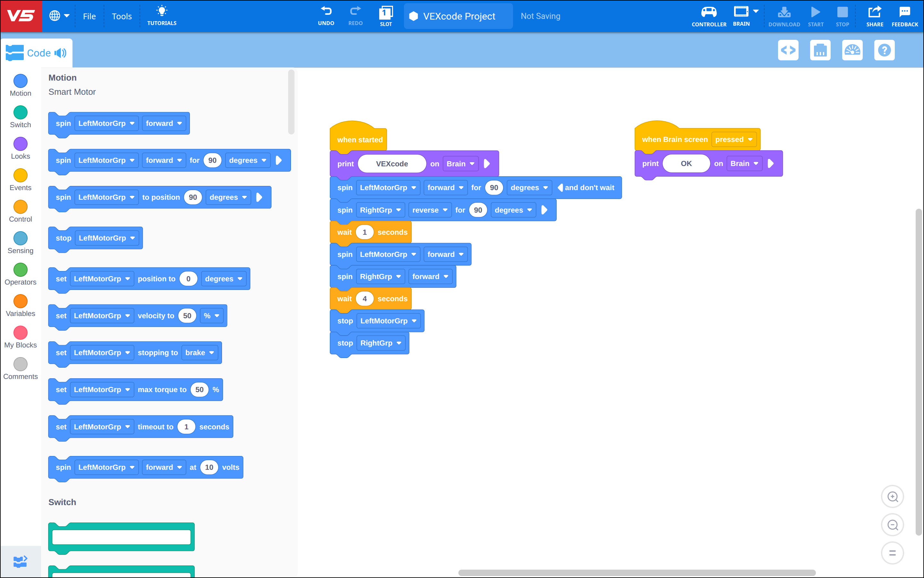
Task: Open the 'pressed' dropdown on Brain screen event
Action: tap(734, 140)
